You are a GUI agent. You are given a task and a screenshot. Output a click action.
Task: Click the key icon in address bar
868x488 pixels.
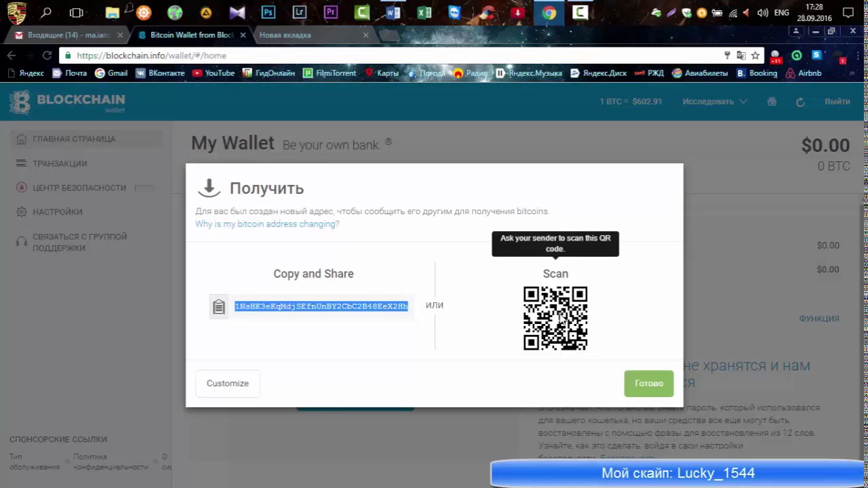(x=727, y=56)
